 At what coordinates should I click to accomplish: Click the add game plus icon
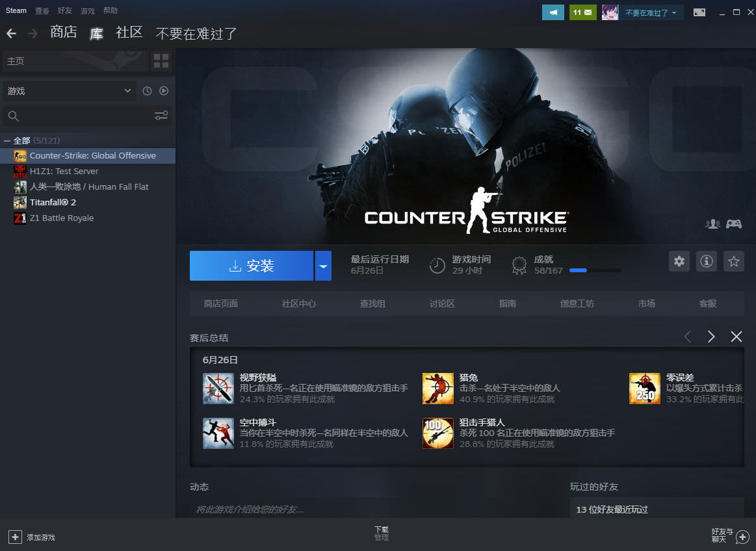pos(15,537)
